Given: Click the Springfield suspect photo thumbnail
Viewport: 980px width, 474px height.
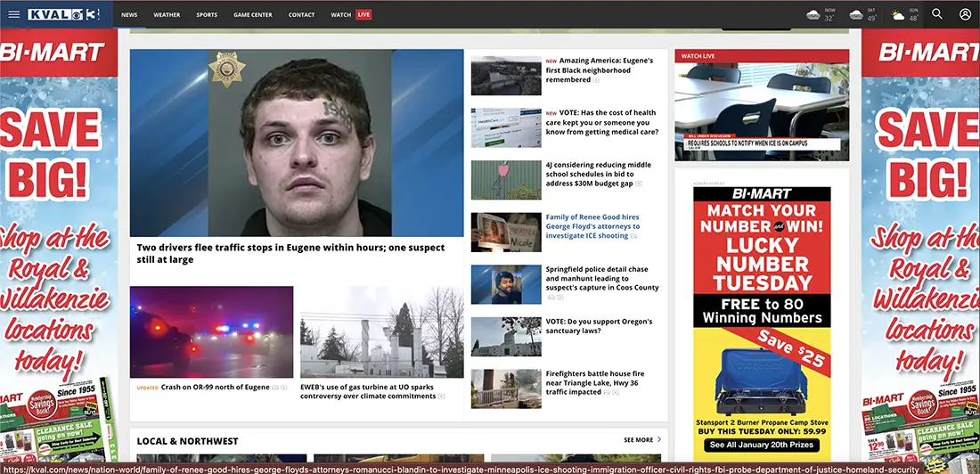Looking at the screenshot, I should click(x=506, y=284).
